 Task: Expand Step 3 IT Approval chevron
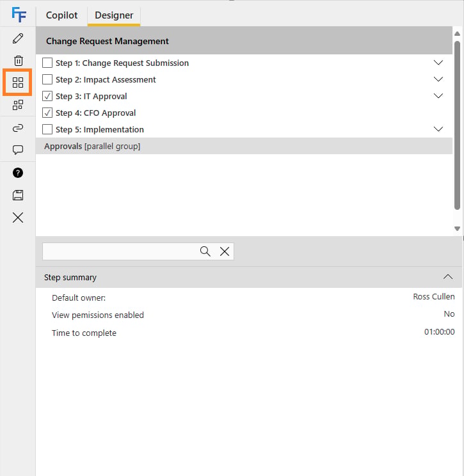click(438, 96)
